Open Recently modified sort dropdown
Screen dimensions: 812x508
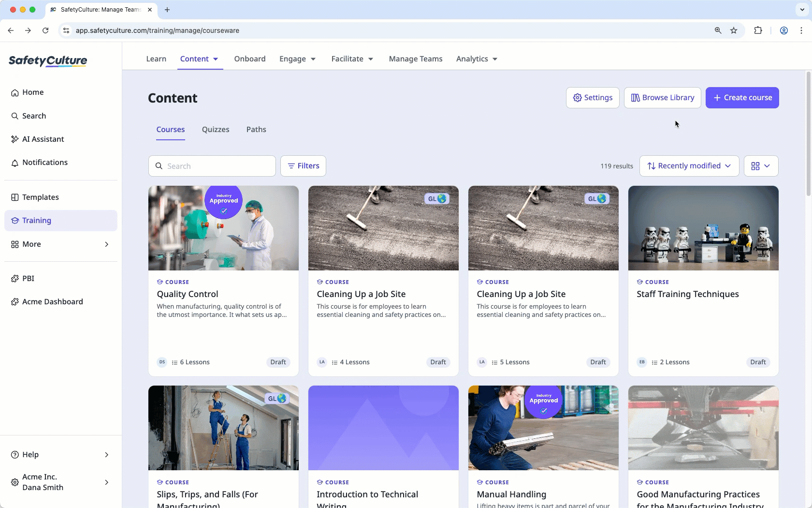click(x=689, y=166)
